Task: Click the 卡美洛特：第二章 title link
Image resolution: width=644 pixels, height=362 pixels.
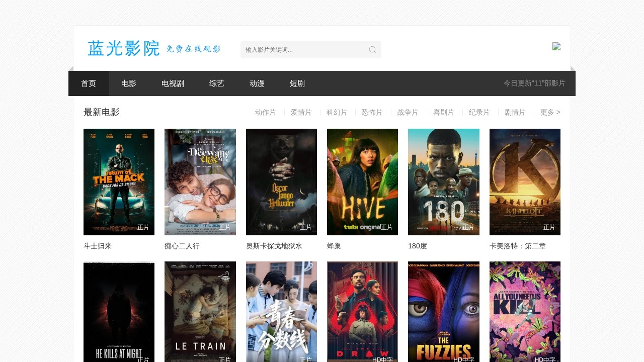Action: point(517,246)
